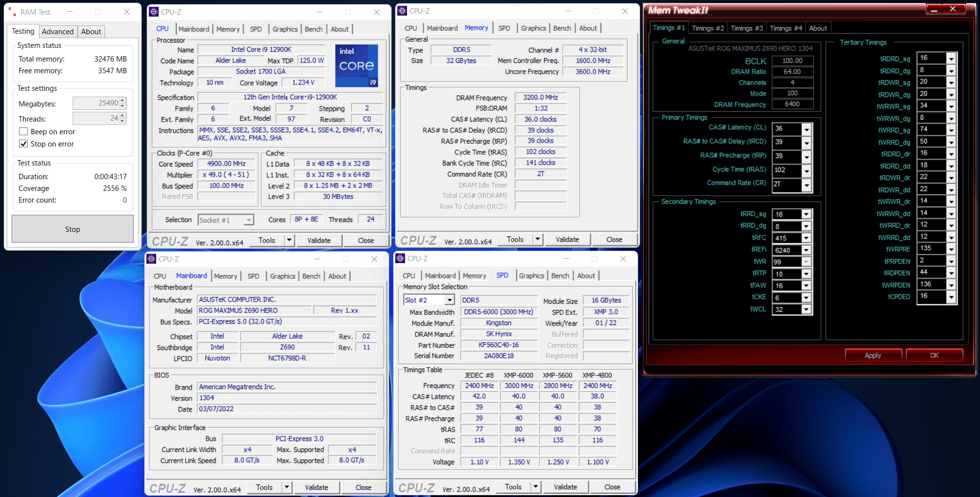Expand Tools dropdown arrow in SPD tab window
The width and height of the screenshot is (980, 497).
(x=536, y=487)
